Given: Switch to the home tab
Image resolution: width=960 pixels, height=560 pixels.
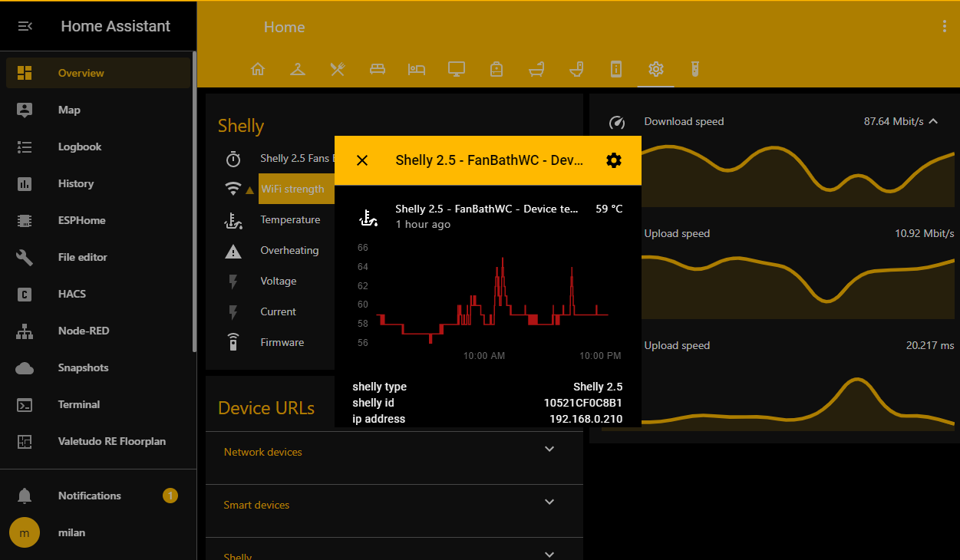Looking at the screenshot, I should (x=258, y=69).
